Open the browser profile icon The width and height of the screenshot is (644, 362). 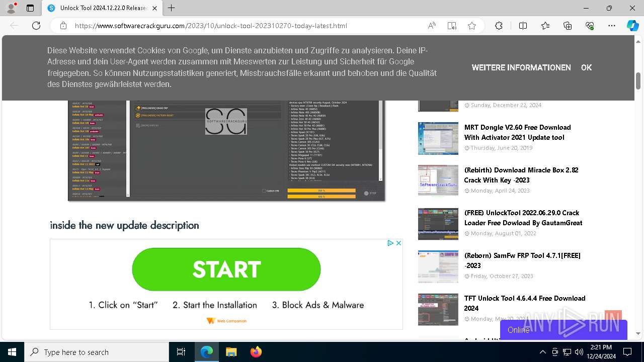[x=11, y=8]
